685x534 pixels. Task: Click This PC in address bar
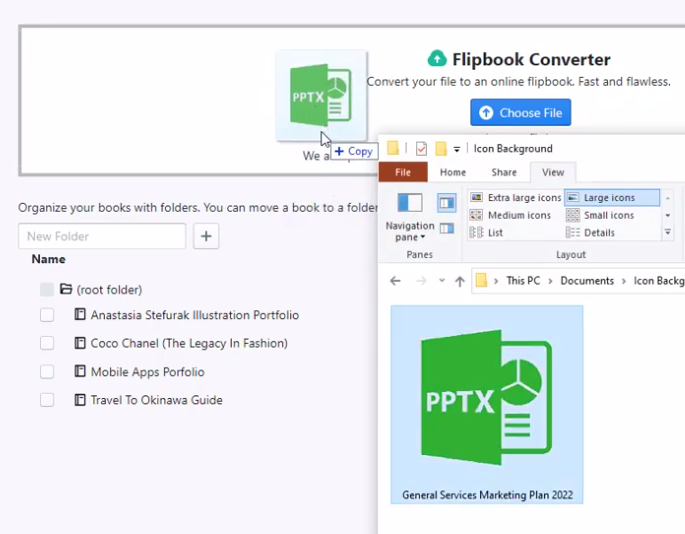tap(523, 281)
